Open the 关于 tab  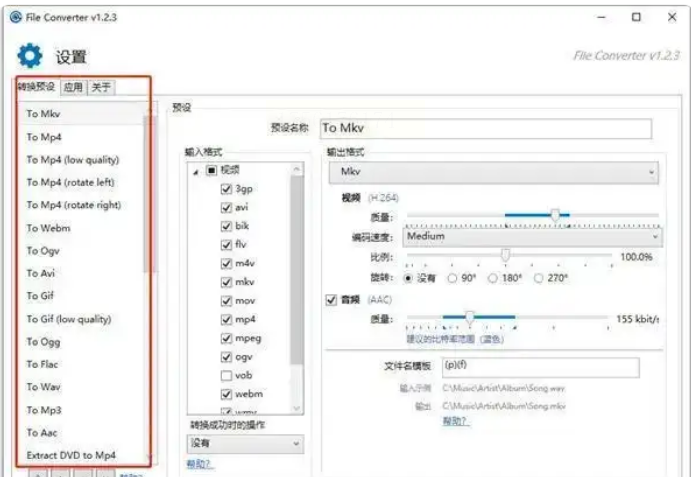point(101,87)
